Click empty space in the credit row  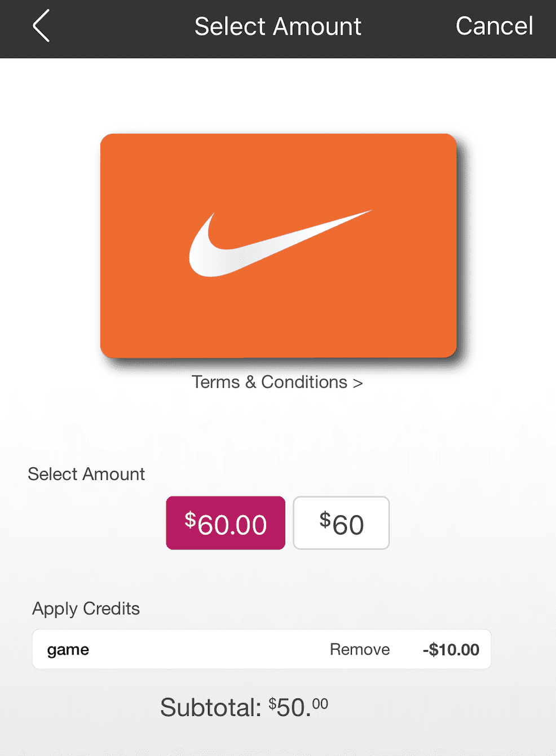[x=209, y=649]
